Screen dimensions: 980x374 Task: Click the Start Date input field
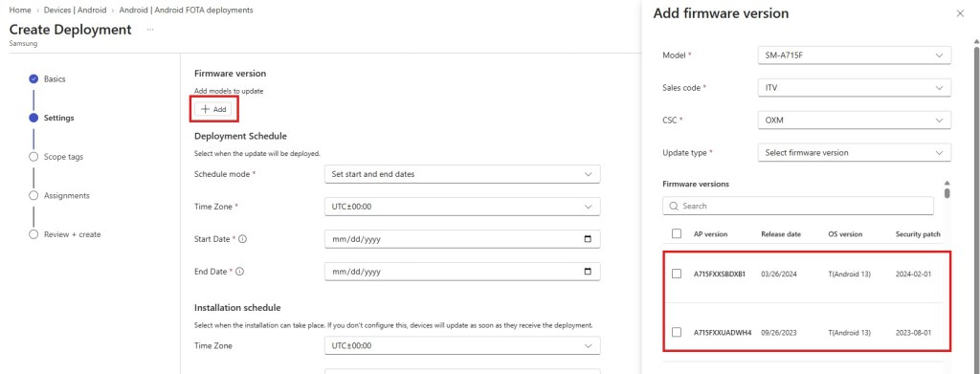pos(462,239)
